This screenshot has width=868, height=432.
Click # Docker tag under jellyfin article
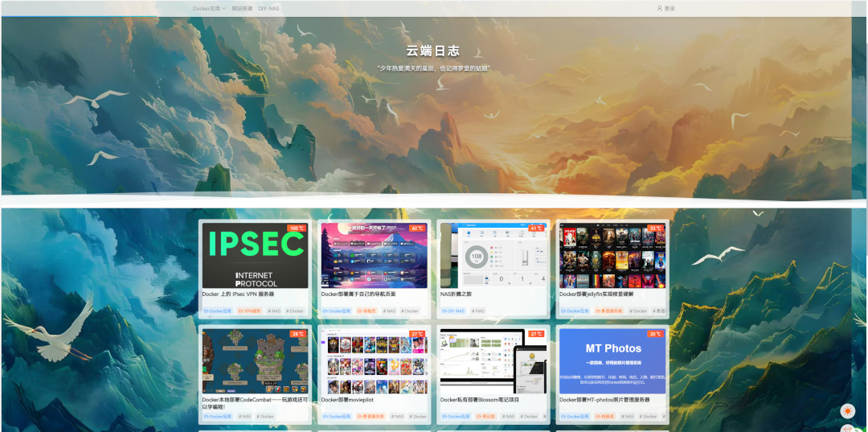click(x=639, y=311)
